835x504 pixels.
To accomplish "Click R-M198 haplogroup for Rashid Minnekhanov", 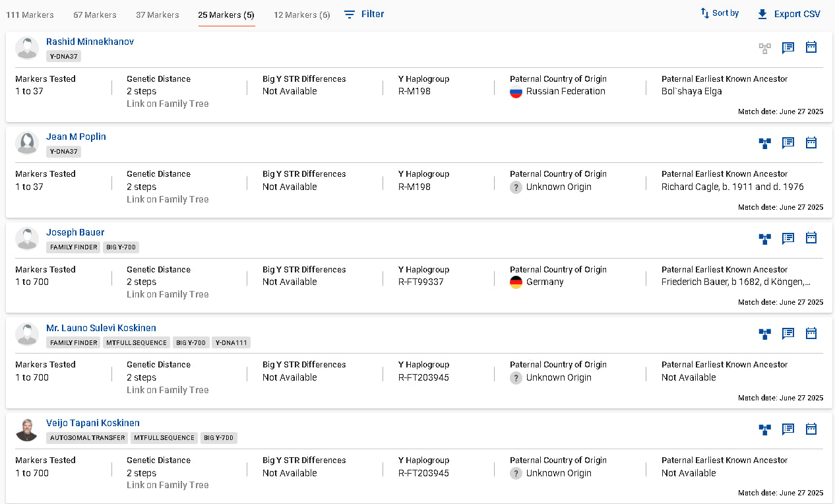I will coord(414,91).
